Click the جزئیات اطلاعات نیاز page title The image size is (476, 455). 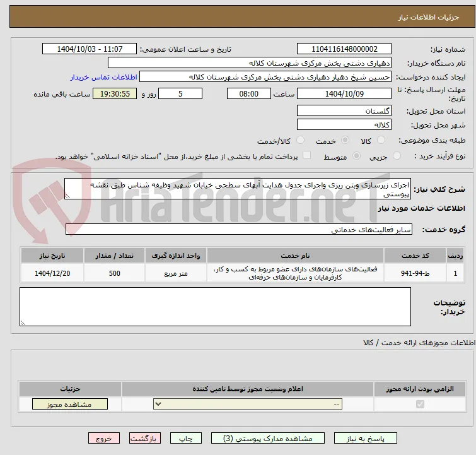[429, 17]
